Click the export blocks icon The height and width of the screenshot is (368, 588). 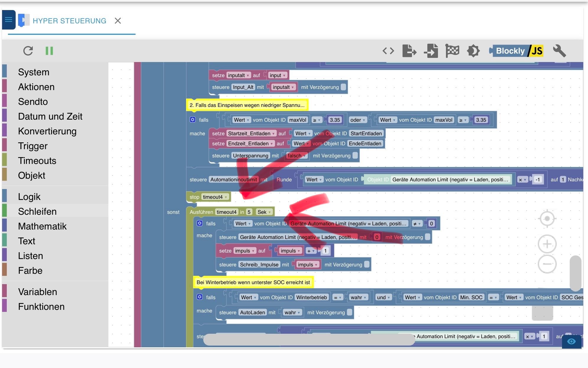tap(409, 51)
